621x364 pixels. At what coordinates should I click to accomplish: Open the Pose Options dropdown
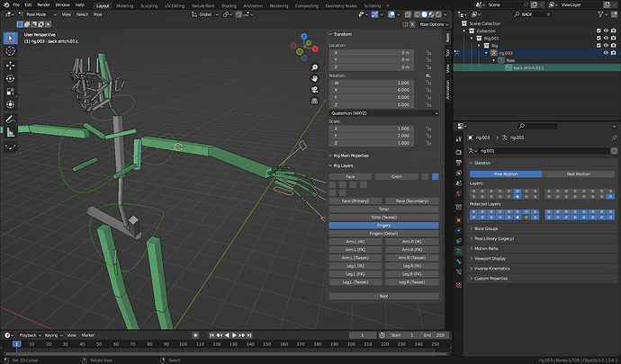click(434, 24)
